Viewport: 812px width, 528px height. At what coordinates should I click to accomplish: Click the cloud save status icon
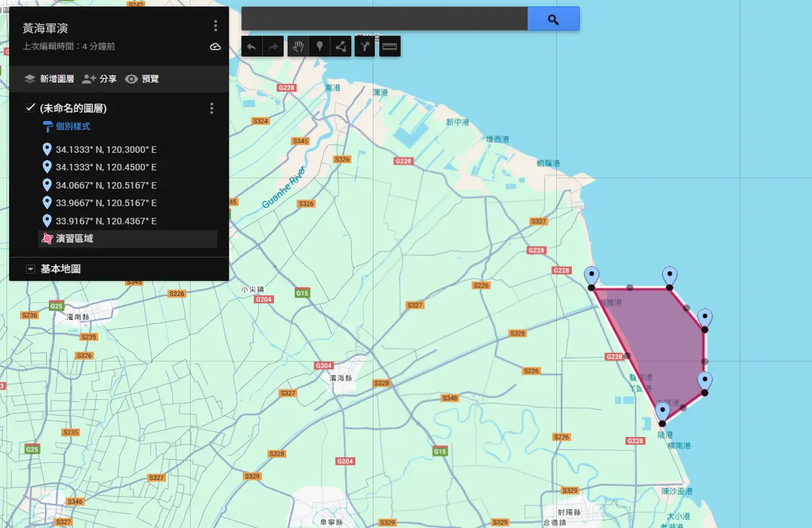(215, 47)
